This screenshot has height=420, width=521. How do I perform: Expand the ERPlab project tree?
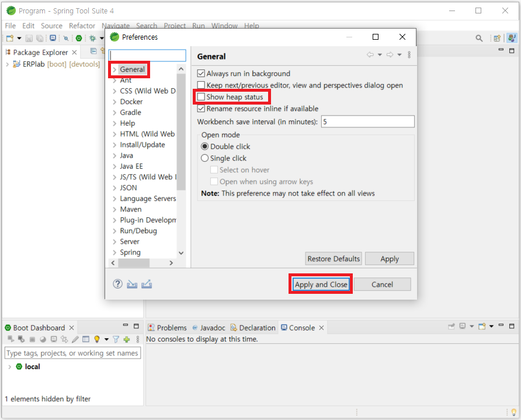[x=8, y=64]
